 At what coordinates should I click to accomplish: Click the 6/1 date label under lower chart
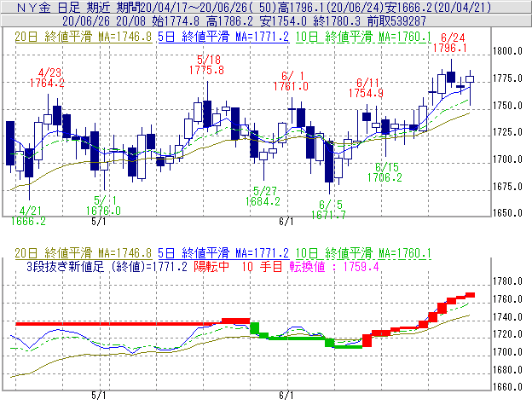click(x=286, y=396)
